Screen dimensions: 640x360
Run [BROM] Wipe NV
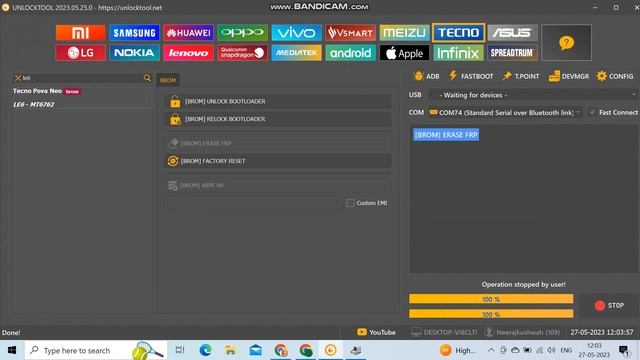click(278, 185)
